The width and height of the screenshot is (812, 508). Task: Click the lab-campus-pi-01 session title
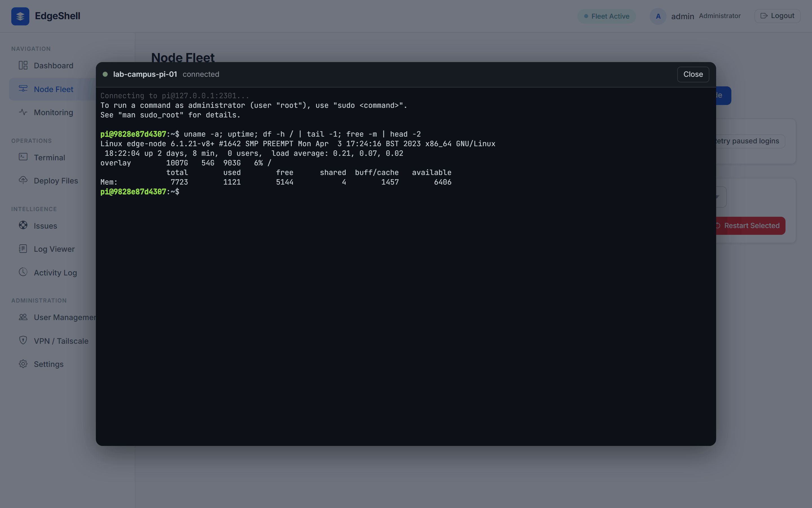point(145,74)
